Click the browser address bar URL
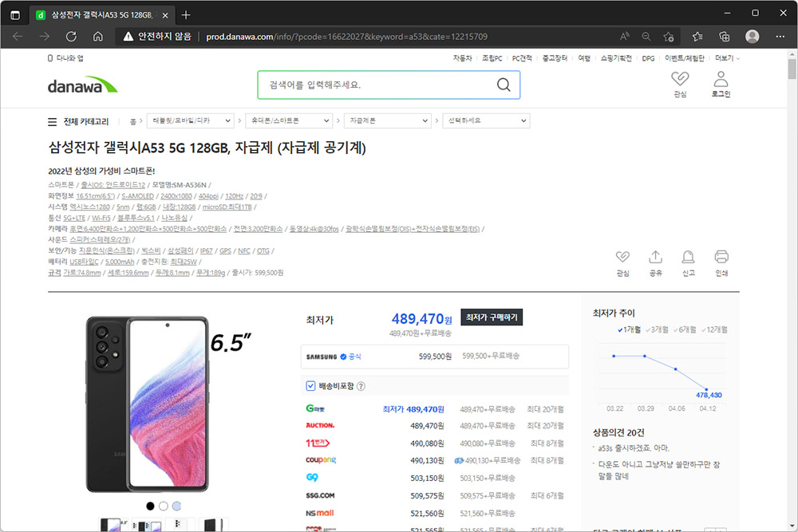798x532 pixels. coord(346,37)
